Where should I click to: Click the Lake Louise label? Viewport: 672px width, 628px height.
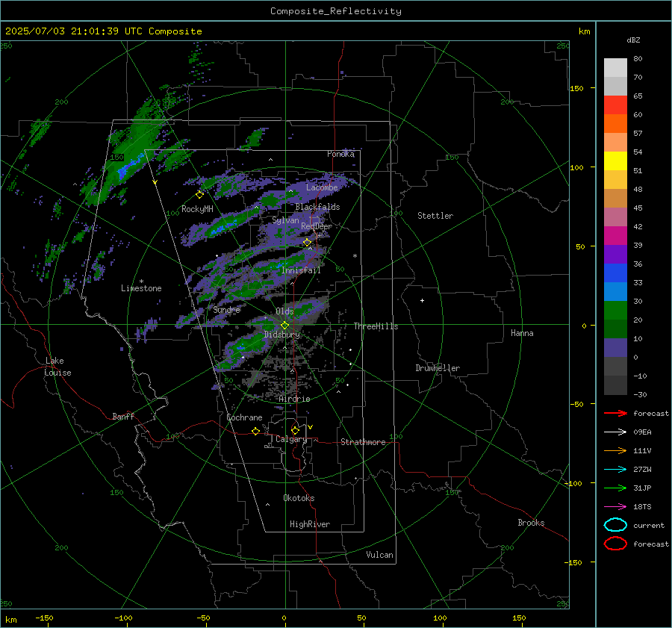[57, 367]
